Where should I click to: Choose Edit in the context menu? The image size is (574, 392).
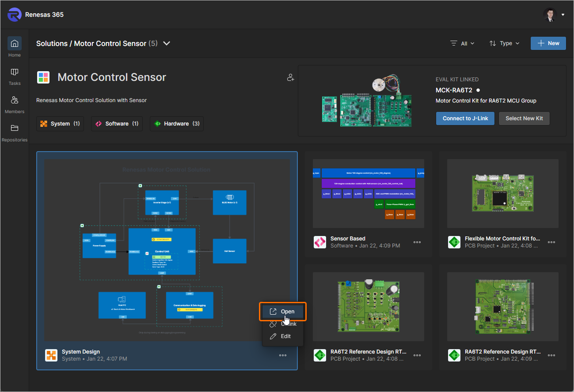(x=283, y=336)
